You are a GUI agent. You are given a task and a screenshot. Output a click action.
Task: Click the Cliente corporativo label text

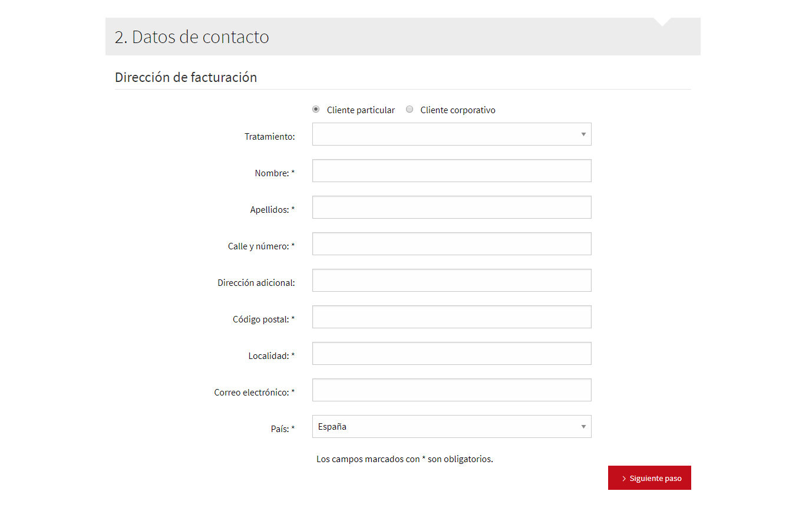[457, 110]
